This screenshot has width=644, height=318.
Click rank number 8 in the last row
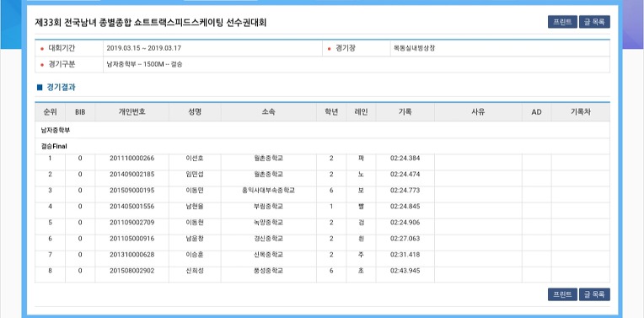click(x=50, y=271)
